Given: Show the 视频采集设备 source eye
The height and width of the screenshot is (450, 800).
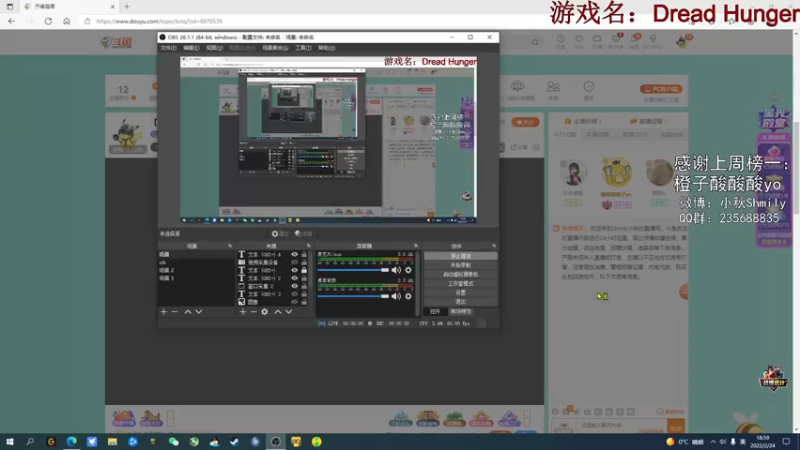Looking at the screenshot, I should (294, 262).
